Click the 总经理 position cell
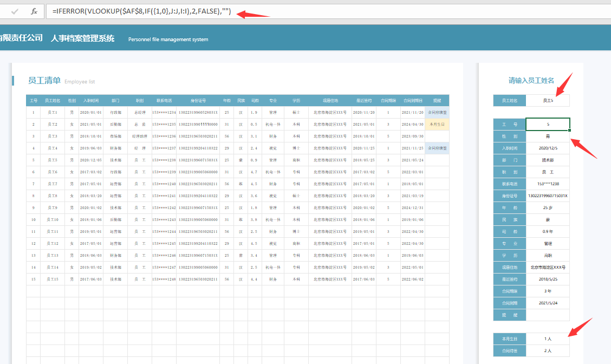This screenshot has height=364, width=611. click(140, 112)
